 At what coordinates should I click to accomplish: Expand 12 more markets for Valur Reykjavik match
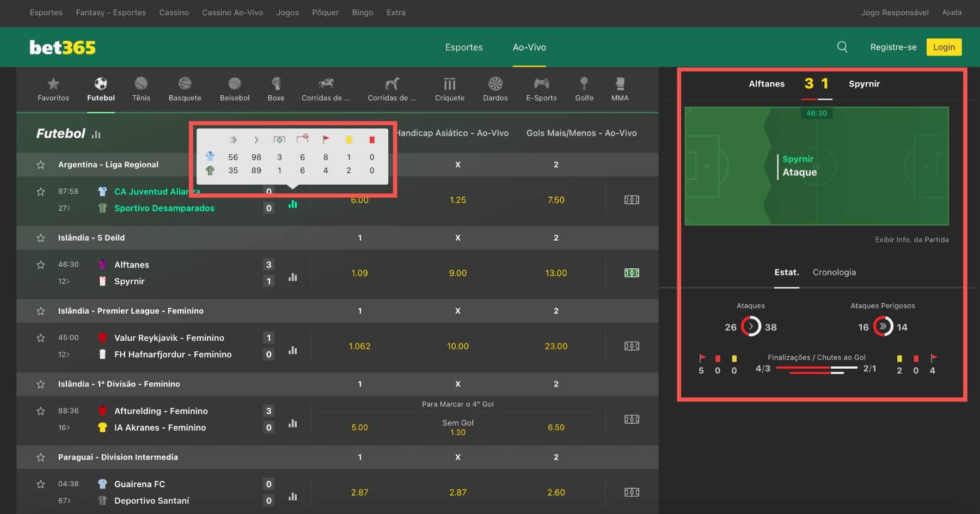coord(64,354)
